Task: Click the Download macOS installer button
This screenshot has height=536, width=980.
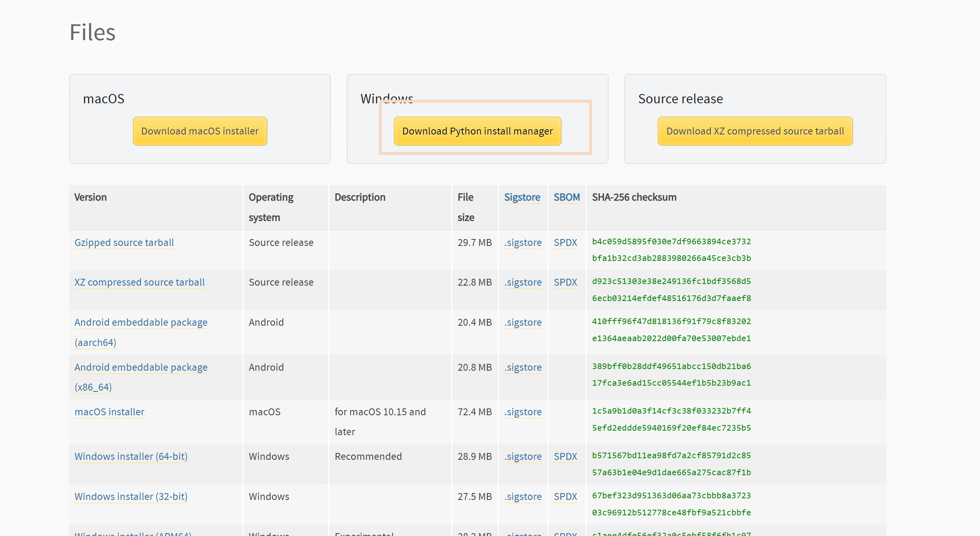Action: point(200,131)
